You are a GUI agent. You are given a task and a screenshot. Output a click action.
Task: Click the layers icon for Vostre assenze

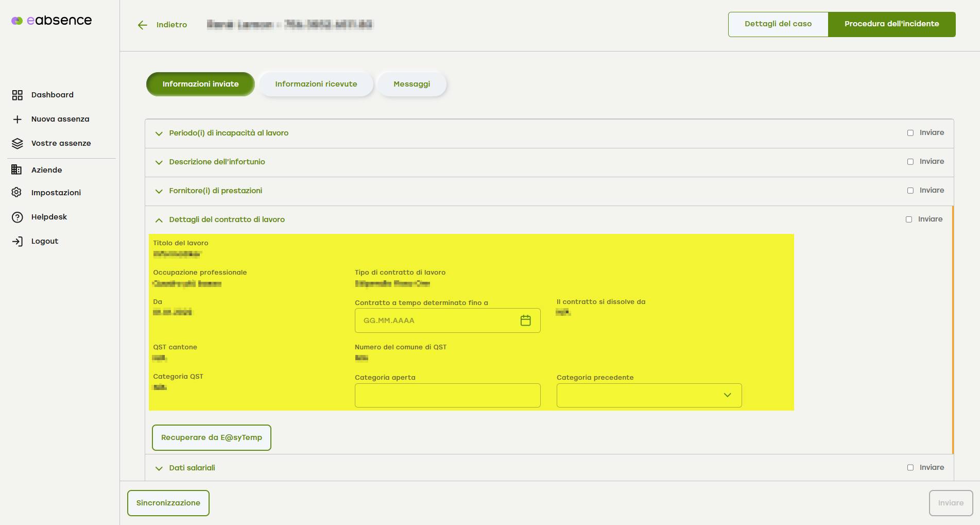coord(18,143)
